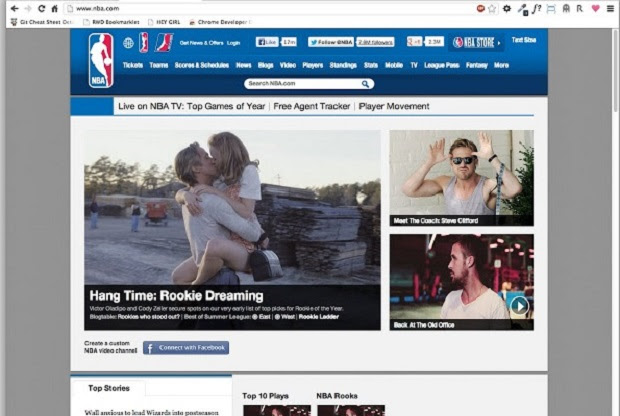
Task: Open the Chrome Developer bookmark
Action: point(220,22)
